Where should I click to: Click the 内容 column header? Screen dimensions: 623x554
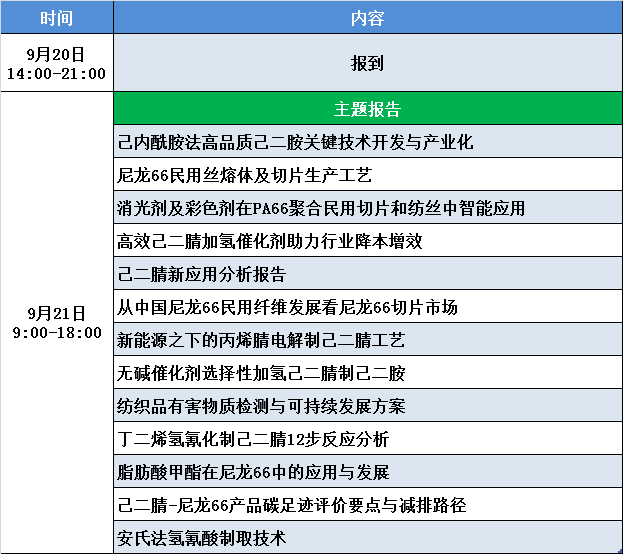(x=367, y=18)
